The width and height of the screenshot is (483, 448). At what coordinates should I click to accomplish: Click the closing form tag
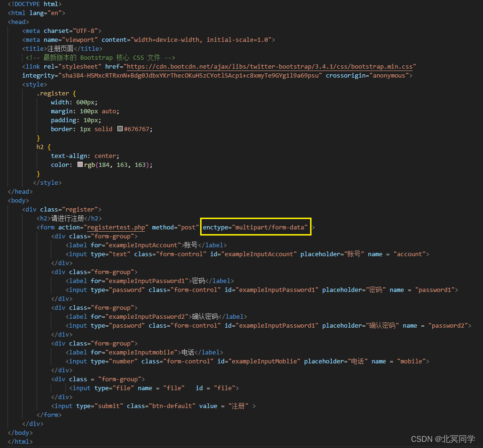tap(49, 415)
